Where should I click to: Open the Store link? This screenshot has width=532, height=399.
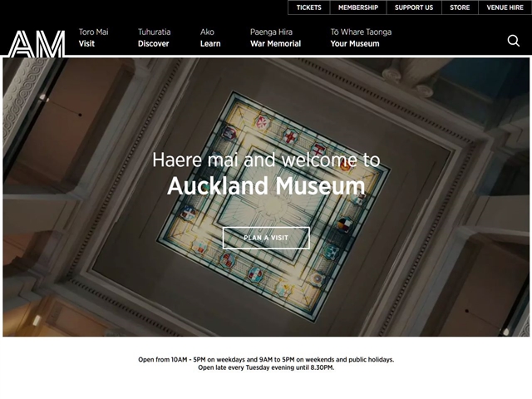click(x=460, y=7)
